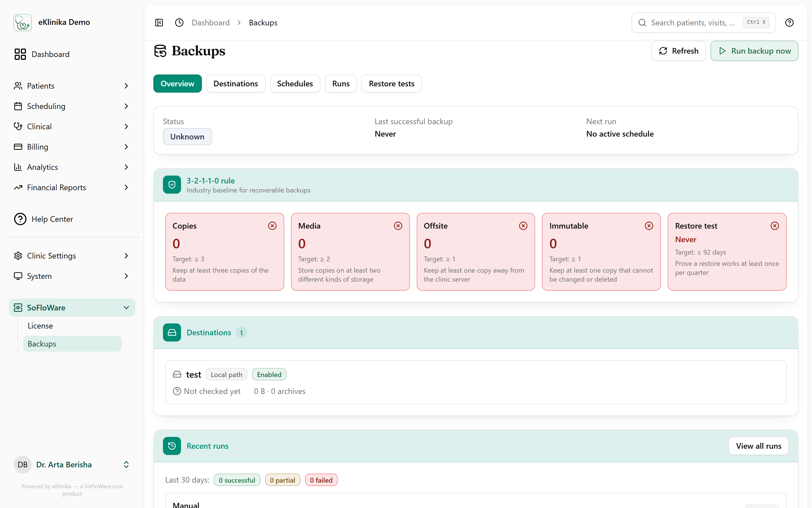Image resolution: width=812 pixels, height=508 pixels.
Task: Click the Help Center circle question icon
Action: 20,219
